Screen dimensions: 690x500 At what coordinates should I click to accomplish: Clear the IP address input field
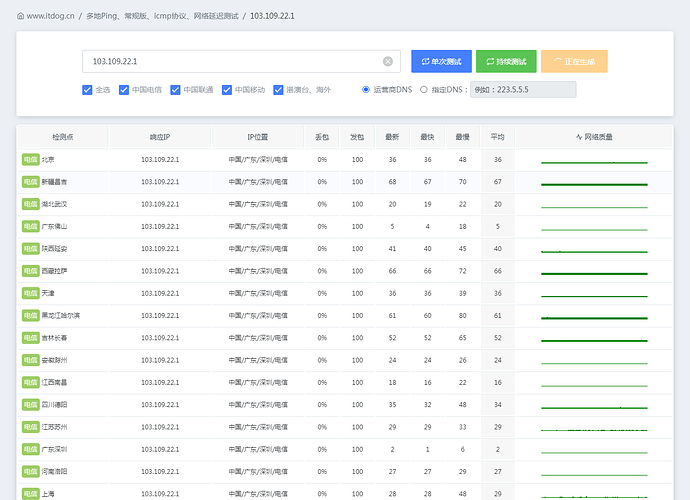point(388,61)
